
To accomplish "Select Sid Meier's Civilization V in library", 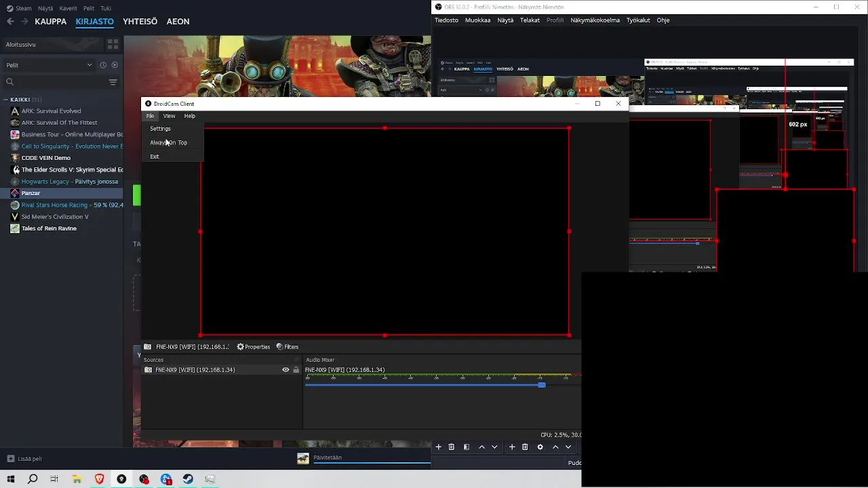I will click(55, 217).
